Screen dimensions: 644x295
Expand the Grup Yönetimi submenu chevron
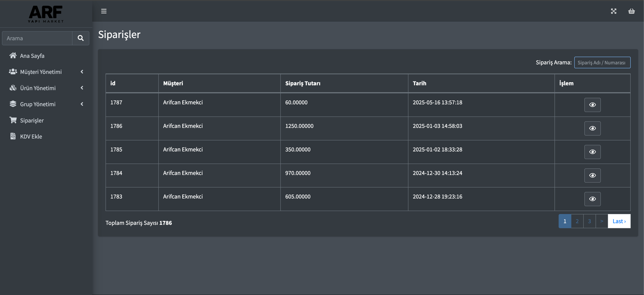click(82, 104)
